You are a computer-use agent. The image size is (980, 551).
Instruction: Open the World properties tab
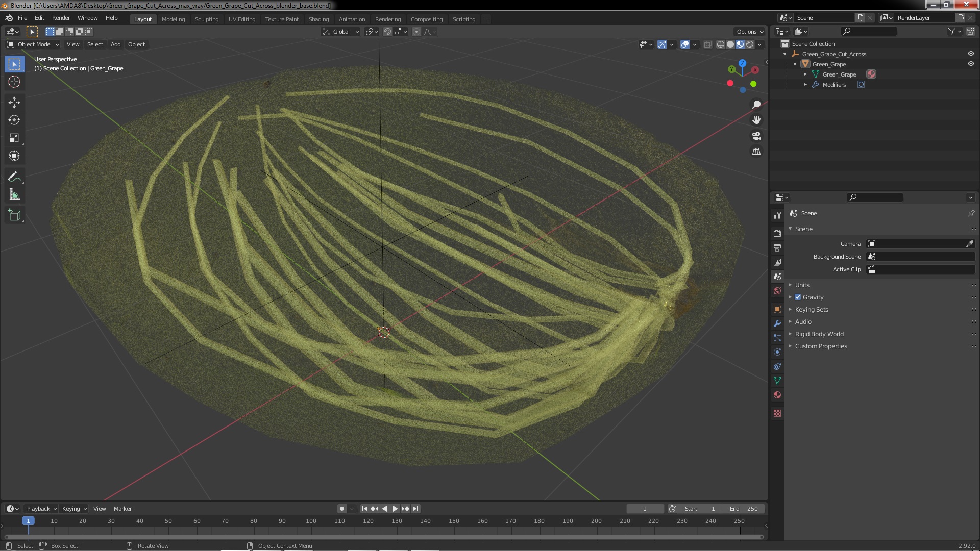point(777,291)
